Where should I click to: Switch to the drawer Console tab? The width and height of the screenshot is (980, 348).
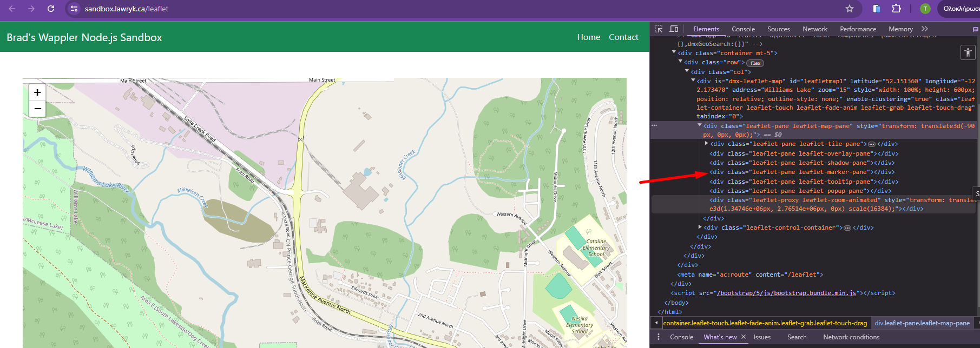(681, 337)
